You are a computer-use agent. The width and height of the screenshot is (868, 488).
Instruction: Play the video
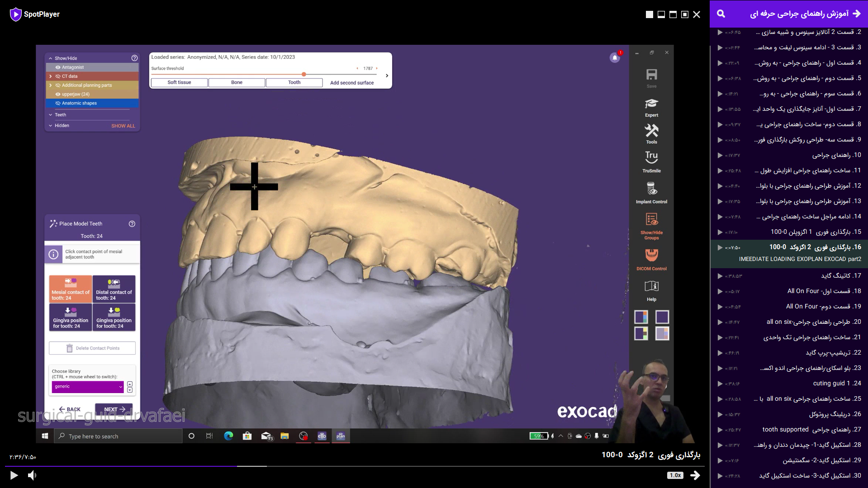(14, 475)
